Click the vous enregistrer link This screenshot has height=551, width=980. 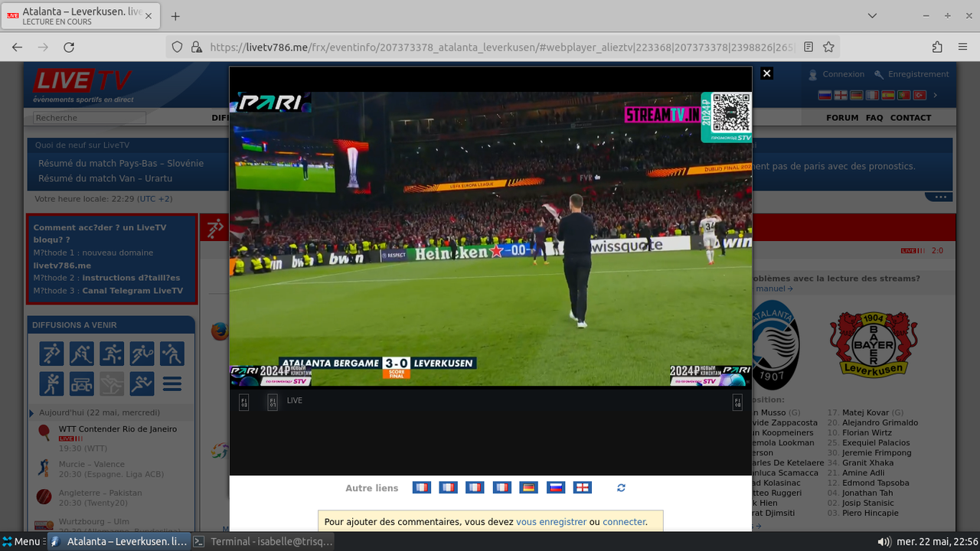[551, 522]
